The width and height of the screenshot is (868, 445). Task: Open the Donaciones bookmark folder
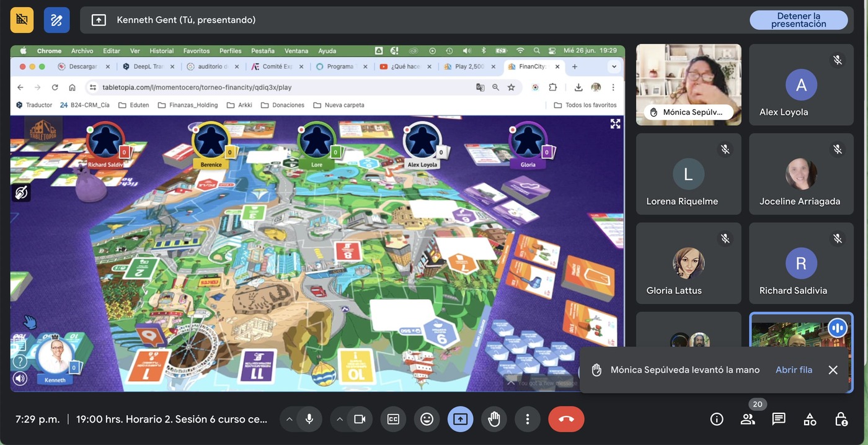point(283,105)
